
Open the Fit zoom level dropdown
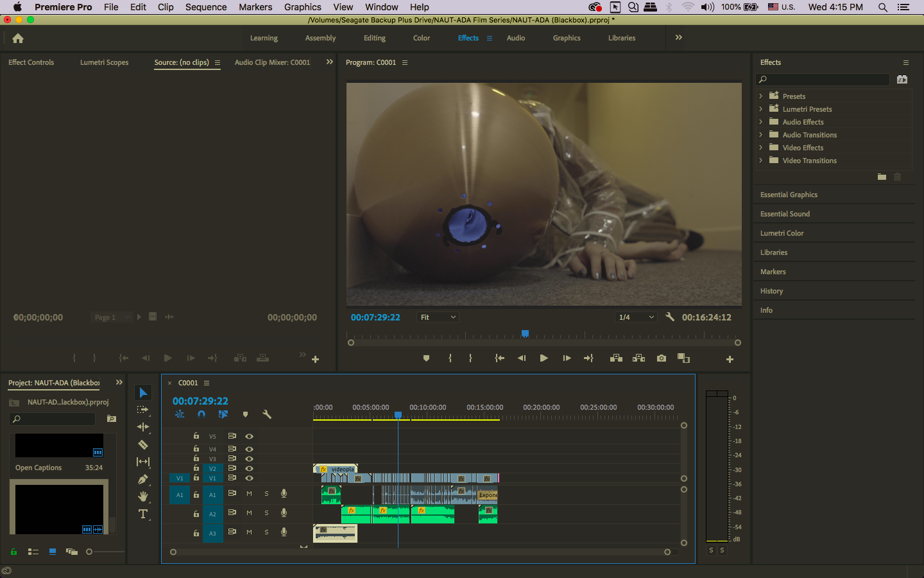click(438, 317)
